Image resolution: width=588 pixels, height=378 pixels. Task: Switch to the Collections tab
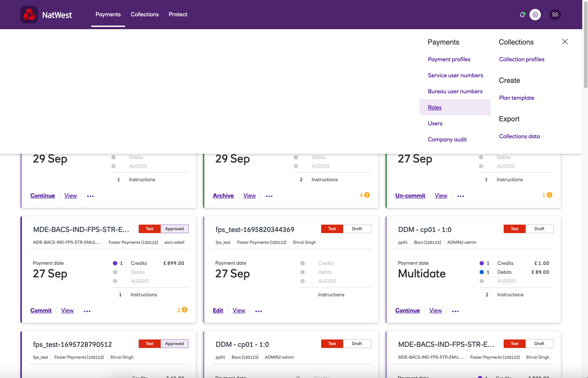click(x=145, y=14)
